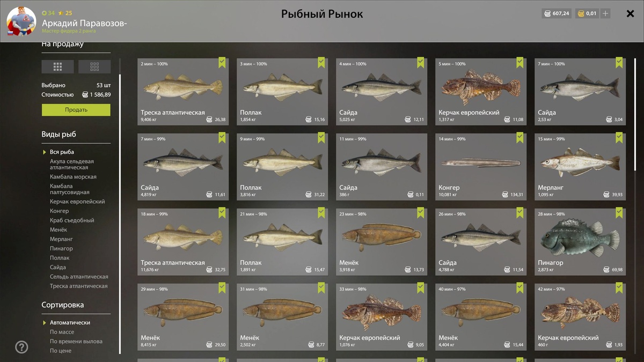Filter by Акула сельдевая атлантическая
The height and width of the screenshot is (362, 644).
[72, 164]
